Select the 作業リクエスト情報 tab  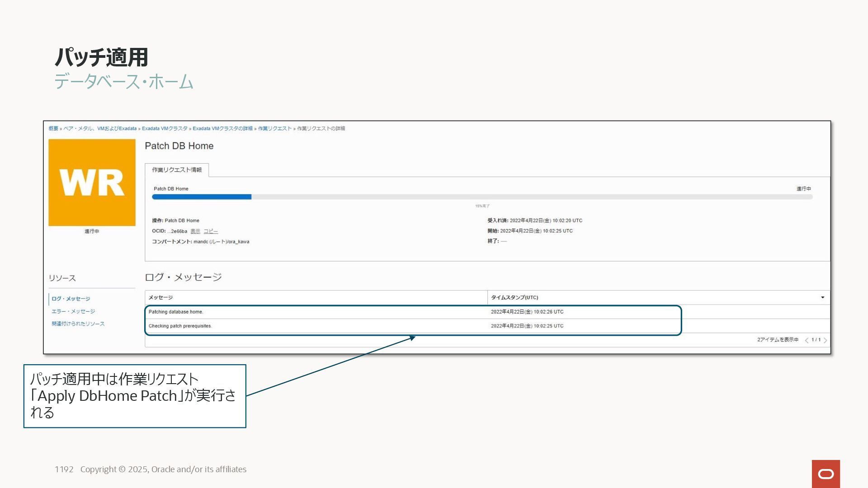[177, 170]
